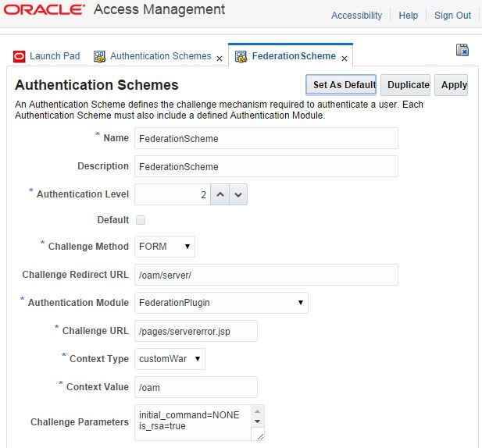482x448 pixels.
Task: Click the Challenge URL input field
Action: [196, 331]
